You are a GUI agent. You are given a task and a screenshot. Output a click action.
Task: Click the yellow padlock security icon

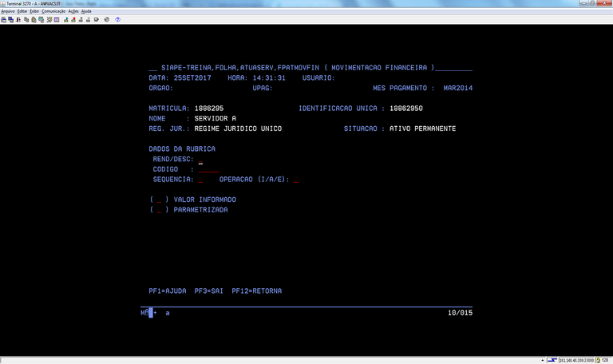pos(598,360)
